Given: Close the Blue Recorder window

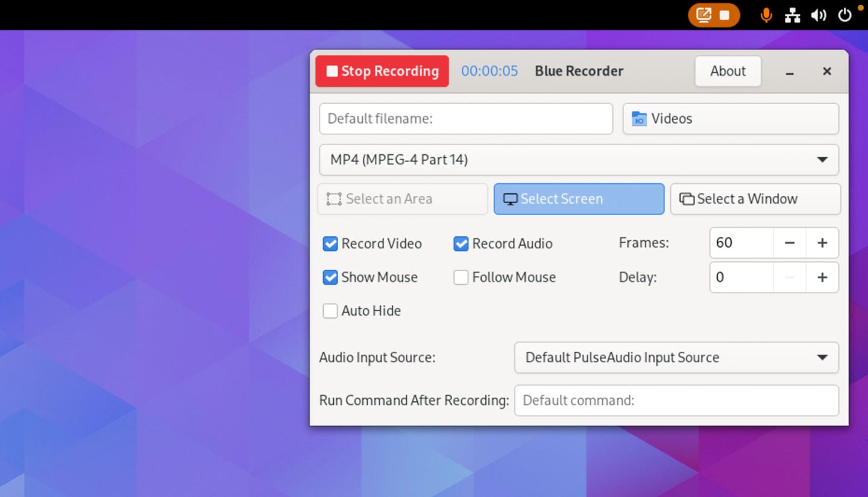Looking at the screenshot, I should [827, 71].
